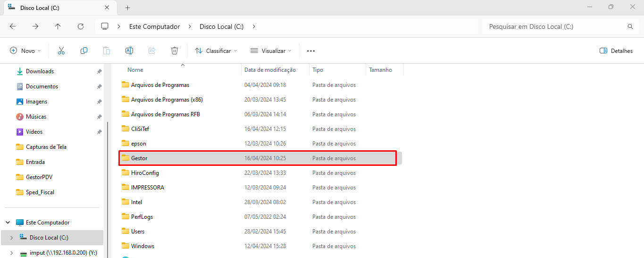The height and width of the screenshot is (258, 644).
Task: Sort by the Data de modificação column header
Action: [x=270, y=70]
